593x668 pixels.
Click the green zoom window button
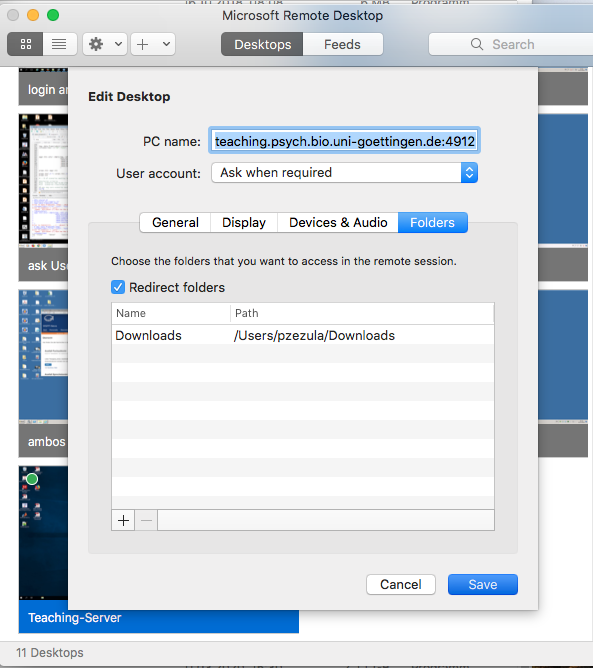tap(53, 15)
